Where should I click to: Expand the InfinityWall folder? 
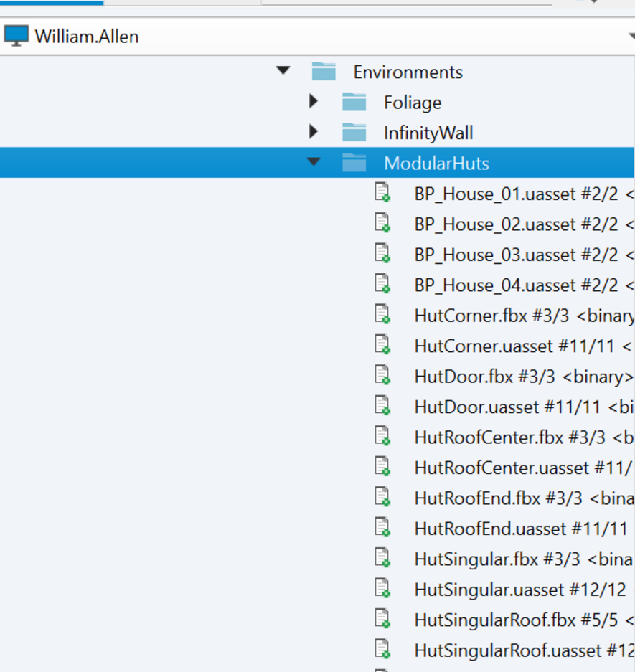[314, 131]
